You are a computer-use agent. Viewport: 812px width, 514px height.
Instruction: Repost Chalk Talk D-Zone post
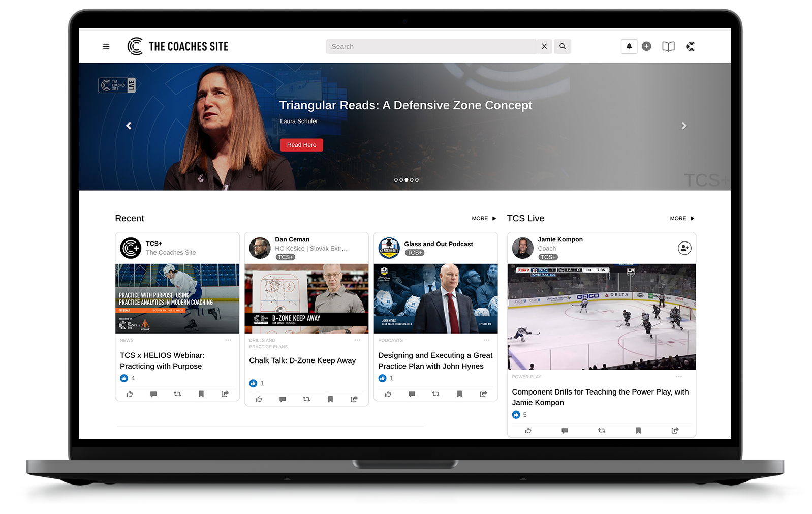click(306, 399)
